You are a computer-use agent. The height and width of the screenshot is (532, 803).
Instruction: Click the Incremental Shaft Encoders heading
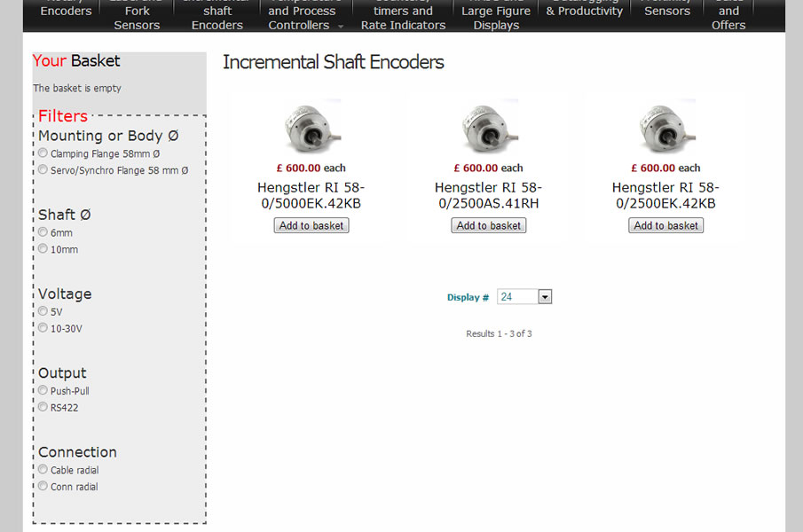(x=334, y=62)
